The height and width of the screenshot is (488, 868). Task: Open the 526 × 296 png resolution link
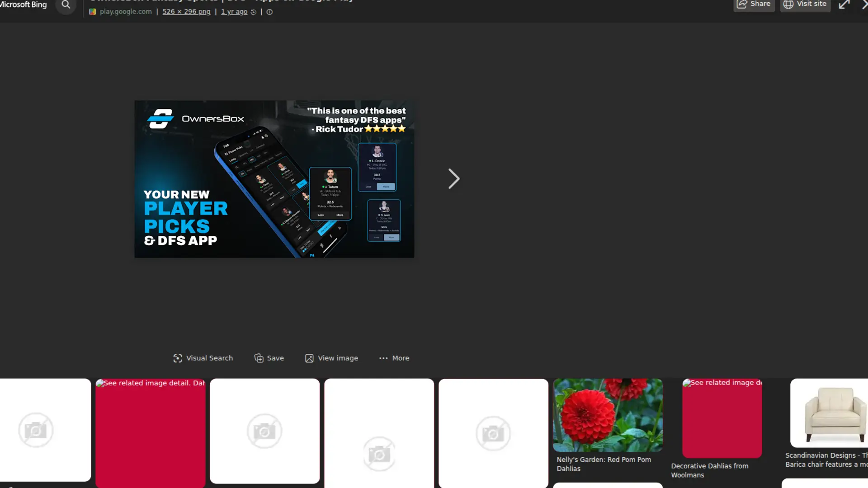coord(186,11)
